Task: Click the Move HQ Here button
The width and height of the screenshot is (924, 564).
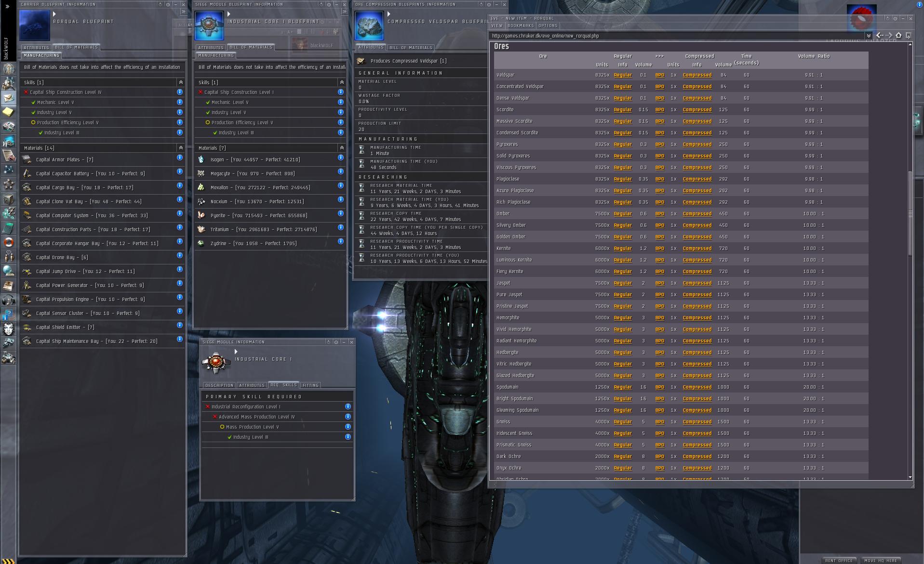Action: (881, 561)
